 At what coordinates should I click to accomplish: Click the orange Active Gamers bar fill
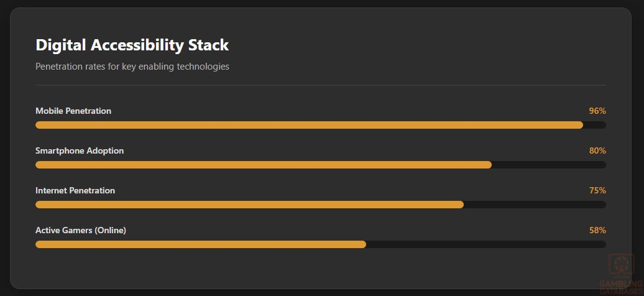pos(201,244)
